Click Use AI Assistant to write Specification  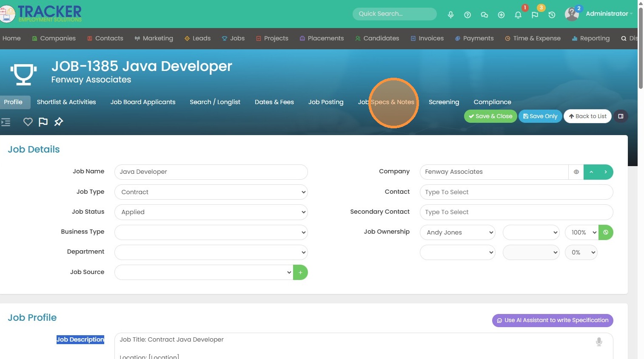[552, 320]
